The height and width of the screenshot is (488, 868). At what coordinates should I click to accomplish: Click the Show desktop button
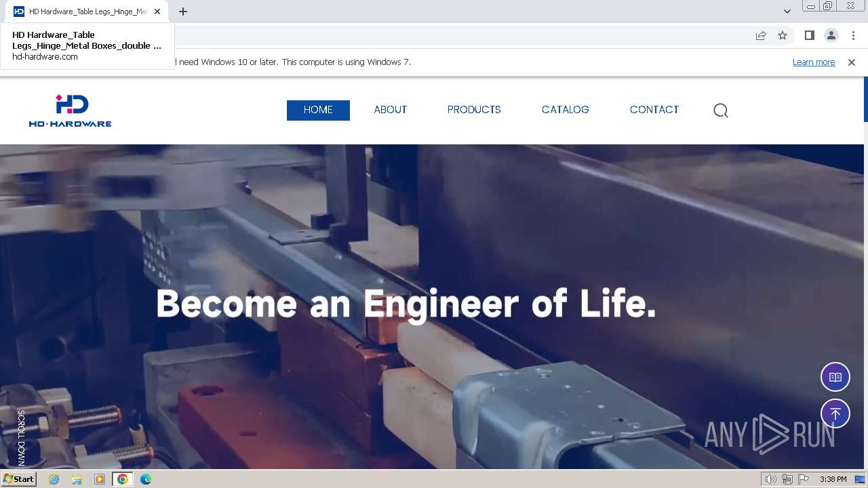[861, 479]
